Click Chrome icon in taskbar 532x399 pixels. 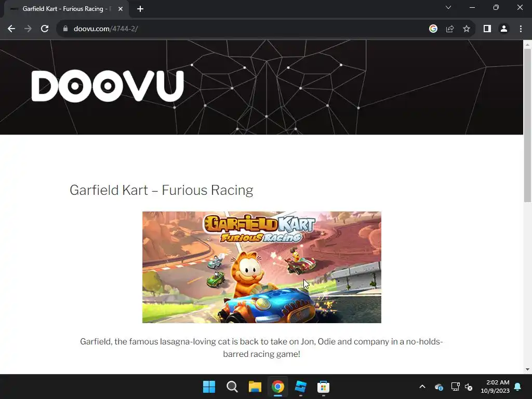(x=277, y=387)
